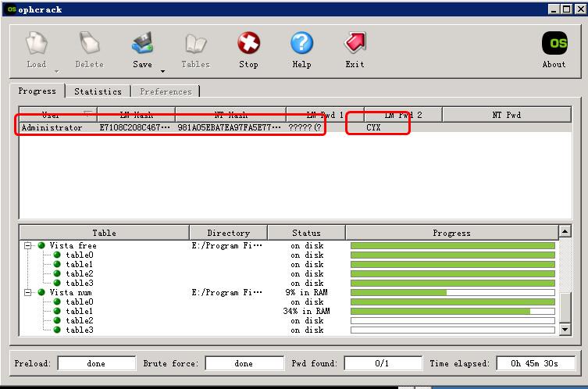588x389 pixels.
Task: Select table2 under Vista num
Action: coord(80,321)
